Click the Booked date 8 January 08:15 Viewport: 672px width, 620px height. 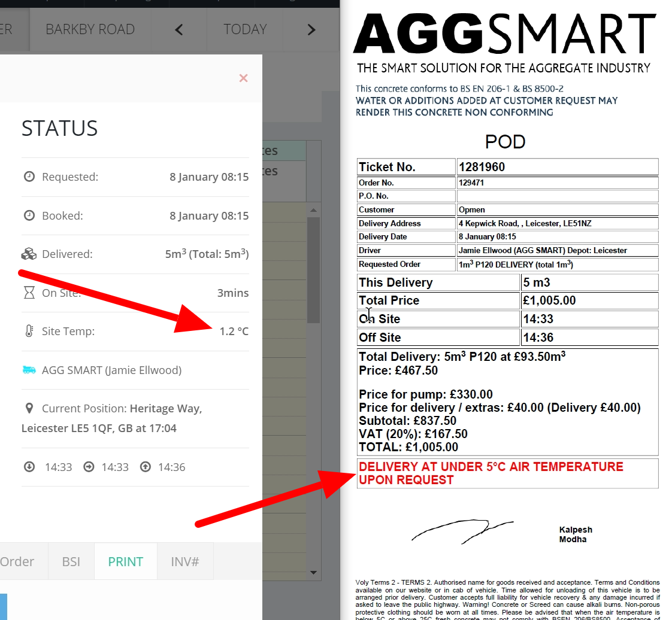tap(209, 215)
